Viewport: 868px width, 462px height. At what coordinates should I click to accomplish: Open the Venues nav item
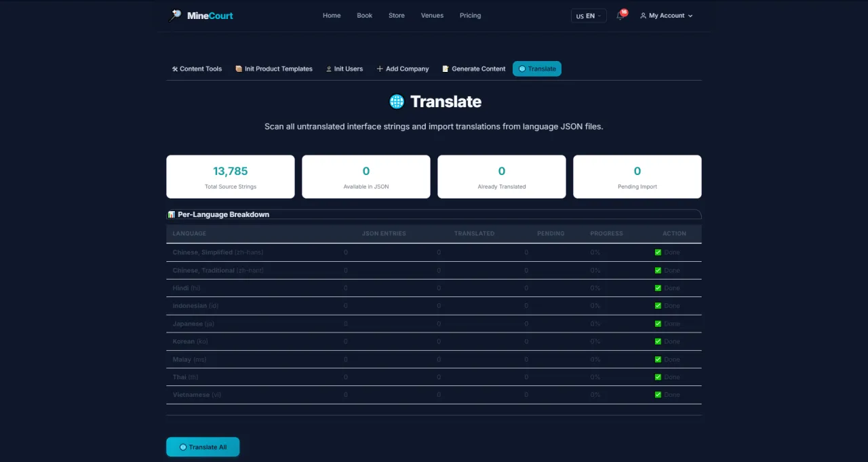click(x=432, y=16)
